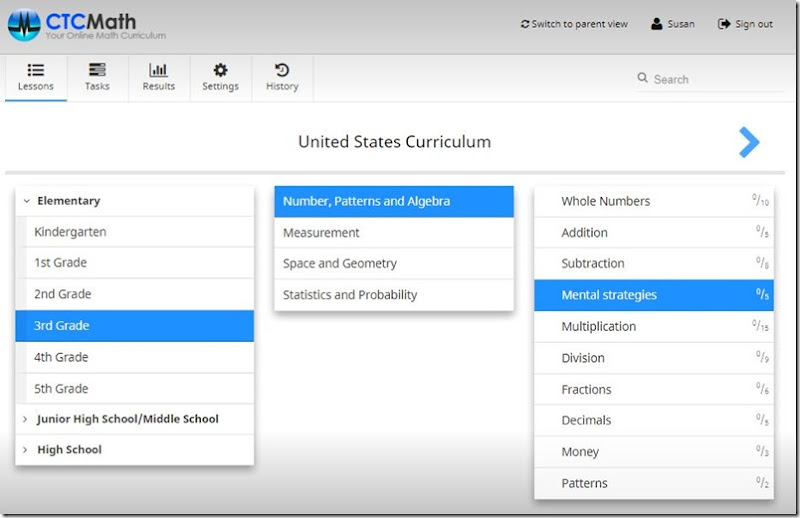This screenshot has height=518, width=800.
Task: Open the Lessons tab label
Action: 36,86
